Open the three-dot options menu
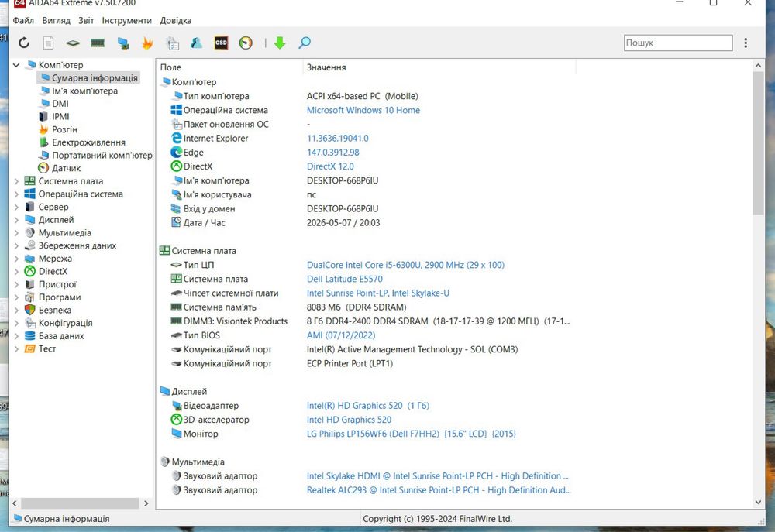The height and width of the screenshot is (532, 775). (x=746, y=43)
